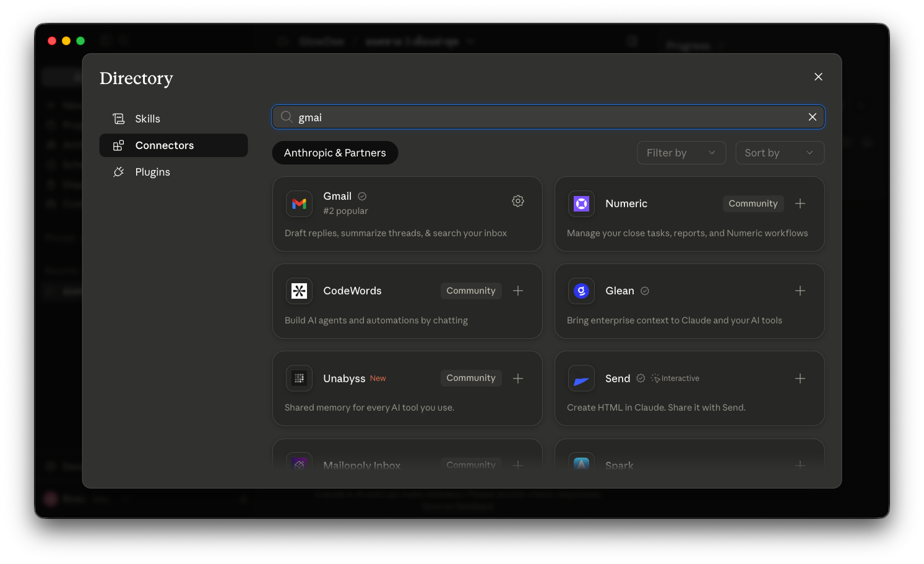Screen dimensions: 924x564
Task: Click the CodeWords Community tag
Action: (x=471, y=291)
